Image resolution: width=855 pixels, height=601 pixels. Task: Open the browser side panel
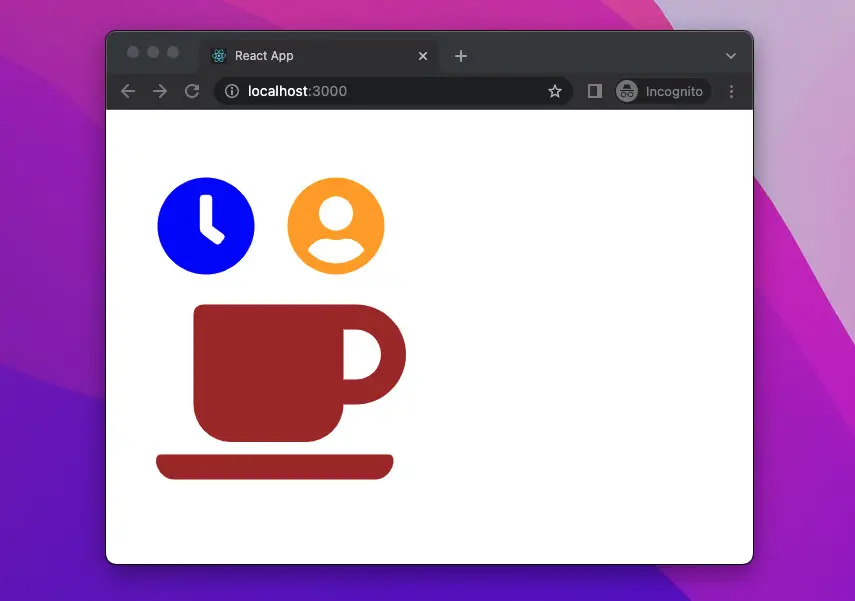(x=594, y=91)
